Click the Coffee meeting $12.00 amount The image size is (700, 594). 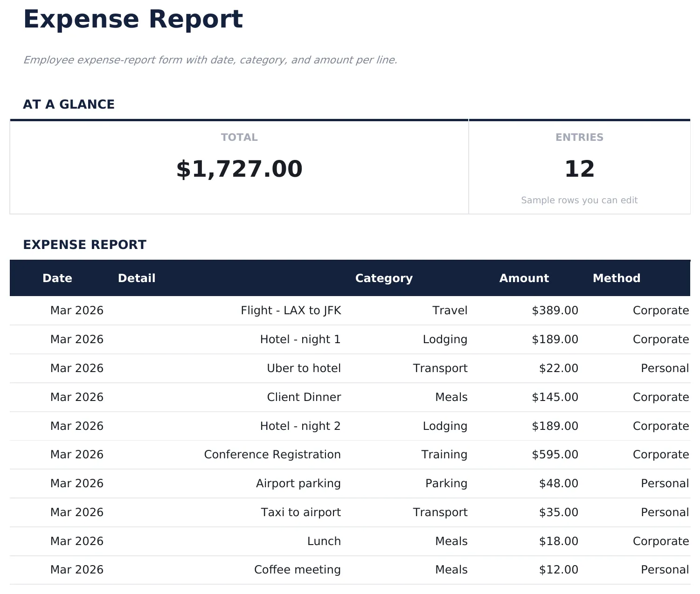tap(558, 569)
